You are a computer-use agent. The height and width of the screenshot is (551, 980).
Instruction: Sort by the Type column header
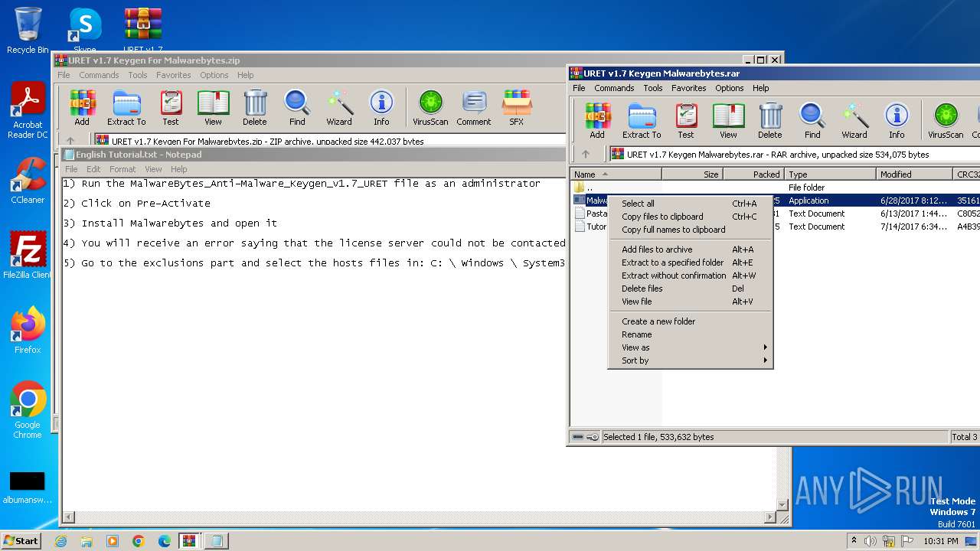[x=831, y=174]
